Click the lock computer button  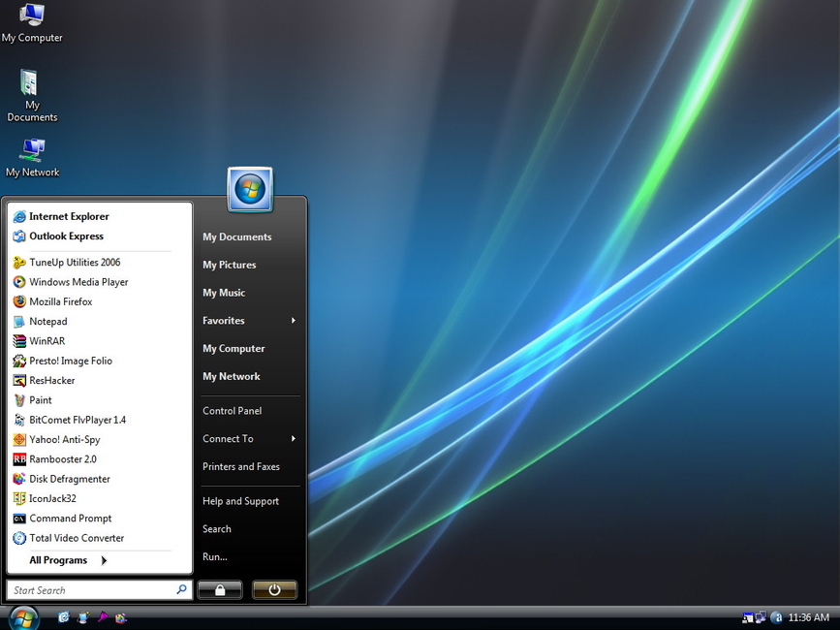tap(220, 589)
